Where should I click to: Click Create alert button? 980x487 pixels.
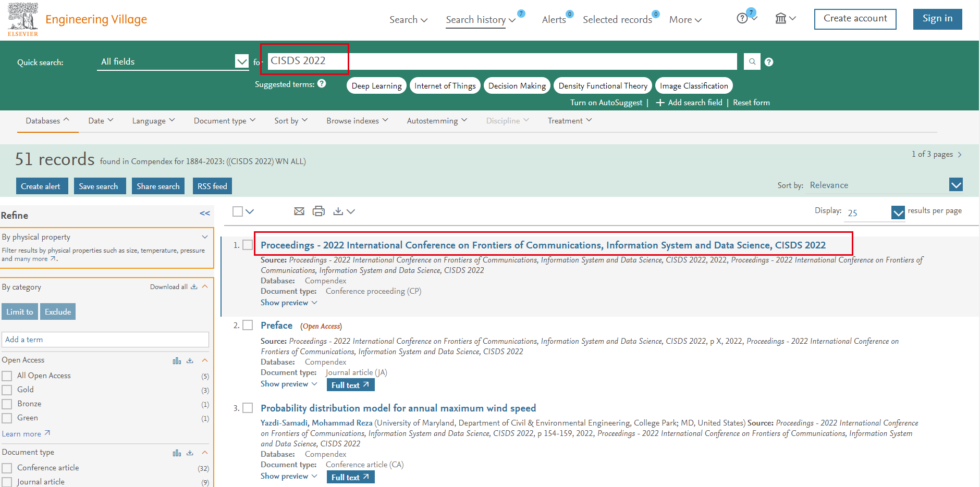(42, 186)
